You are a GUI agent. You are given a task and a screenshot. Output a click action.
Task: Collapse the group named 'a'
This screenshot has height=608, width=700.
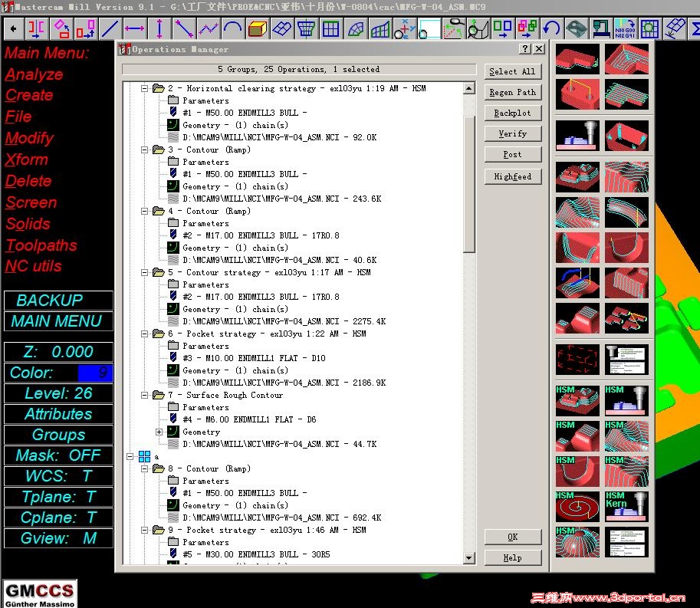(130, 457)
